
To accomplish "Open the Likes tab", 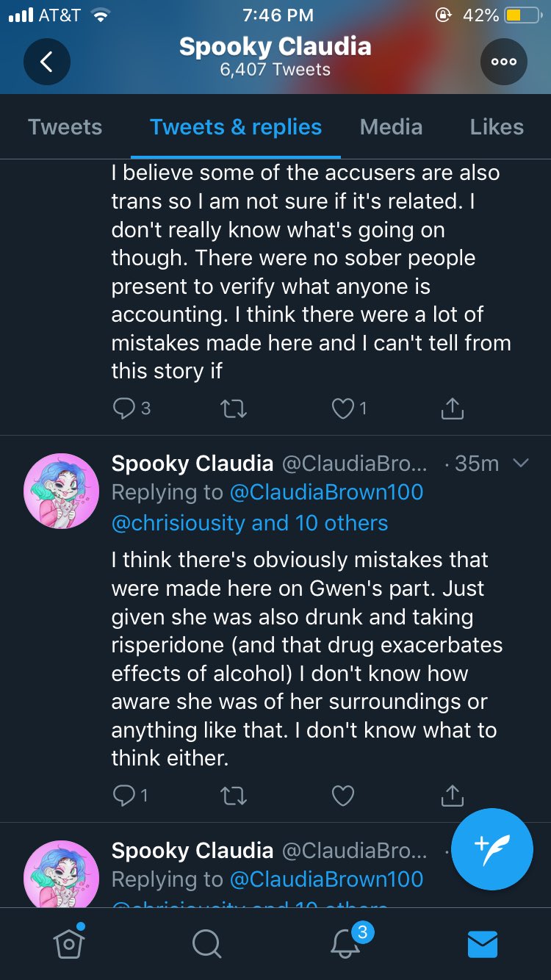I will (x=497, y=127).
